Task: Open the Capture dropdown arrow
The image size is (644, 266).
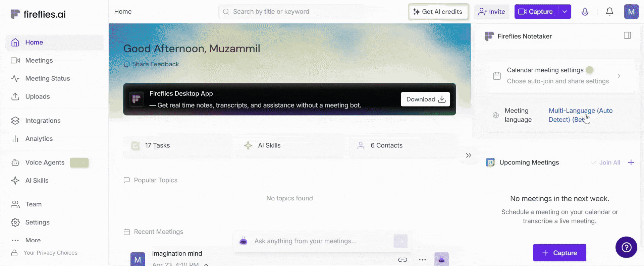Action: (565, 12)
